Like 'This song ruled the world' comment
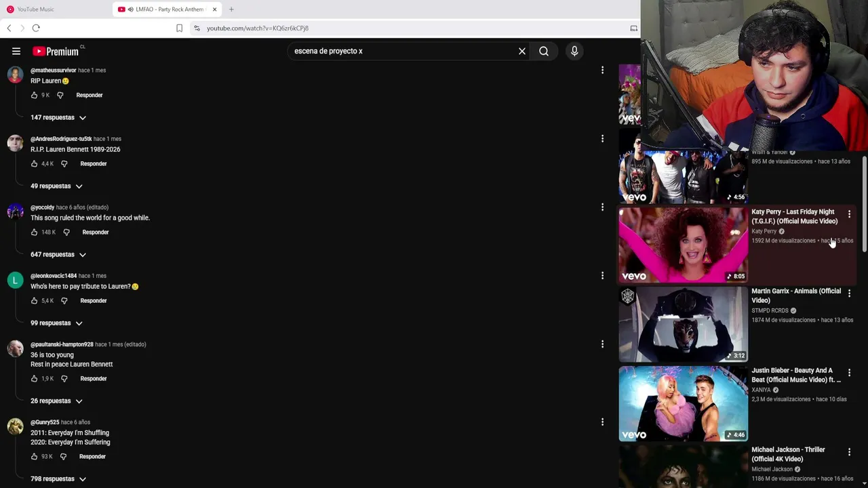The image size is (868, 488). tap(34, 232)
